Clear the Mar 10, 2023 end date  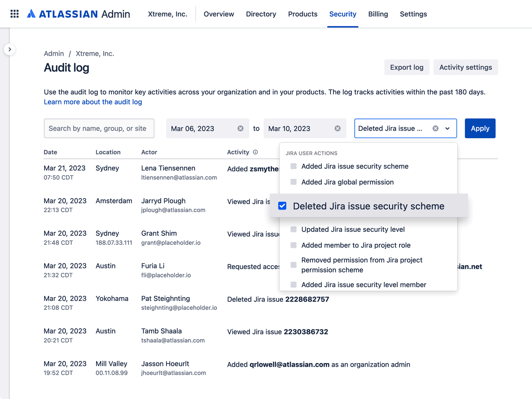[337, 128]
